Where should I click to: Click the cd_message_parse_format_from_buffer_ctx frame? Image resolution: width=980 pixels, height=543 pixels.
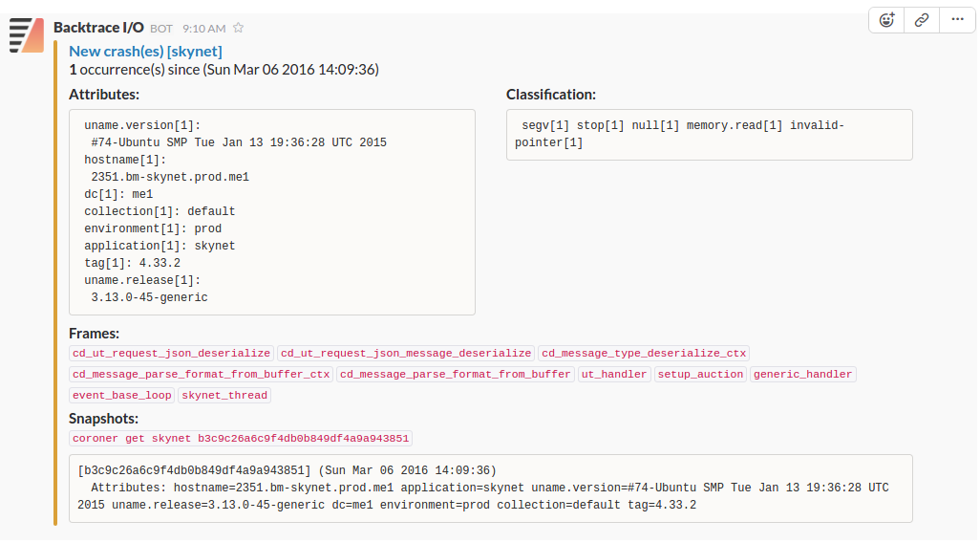[x=201, y=375]
